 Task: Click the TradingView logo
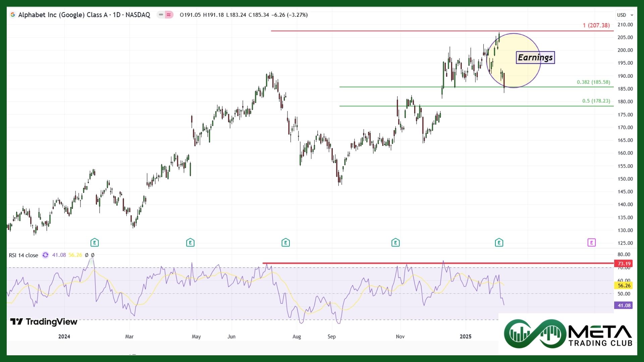pyautogui.click(x=44, y=322)
